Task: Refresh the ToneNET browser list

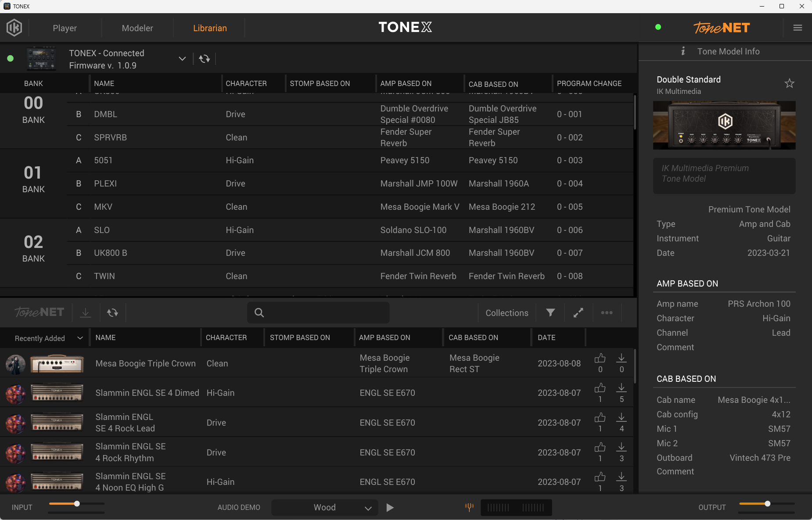Action: click(x=112, y=312)
